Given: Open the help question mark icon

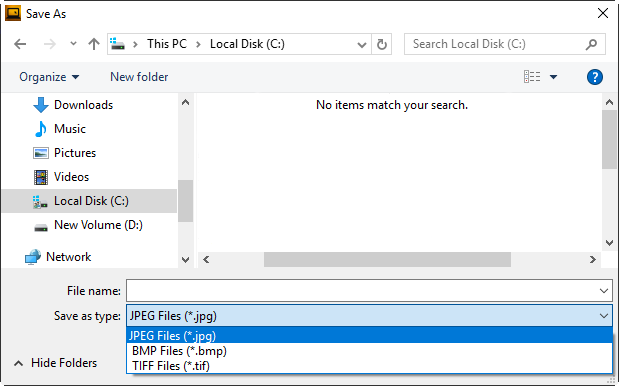Looking at the screenshot, I should pos(595,77).
